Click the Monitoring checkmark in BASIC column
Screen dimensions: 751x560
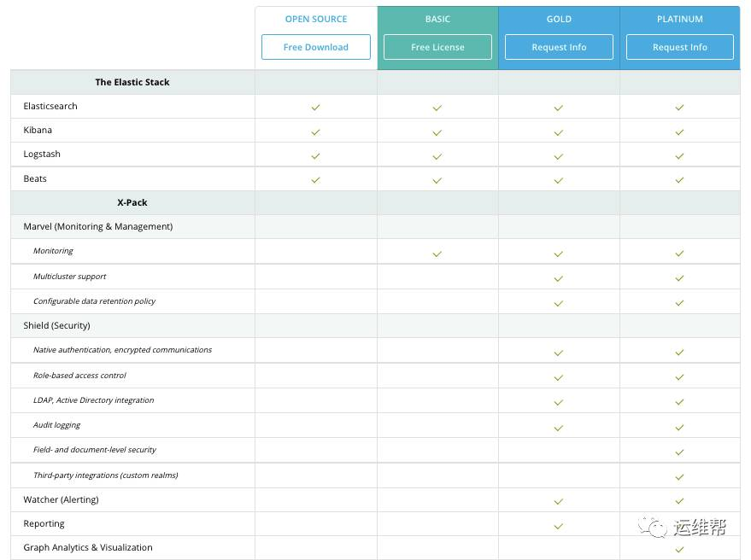click(437, 253)
